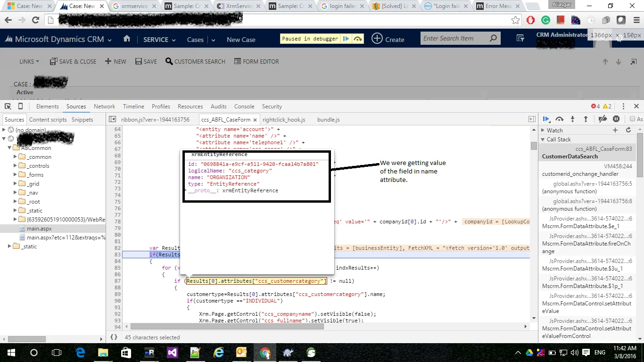644x362 pixels.
Task: Pretty-print source with curly braces button
Action: click(x=114, y=337)
